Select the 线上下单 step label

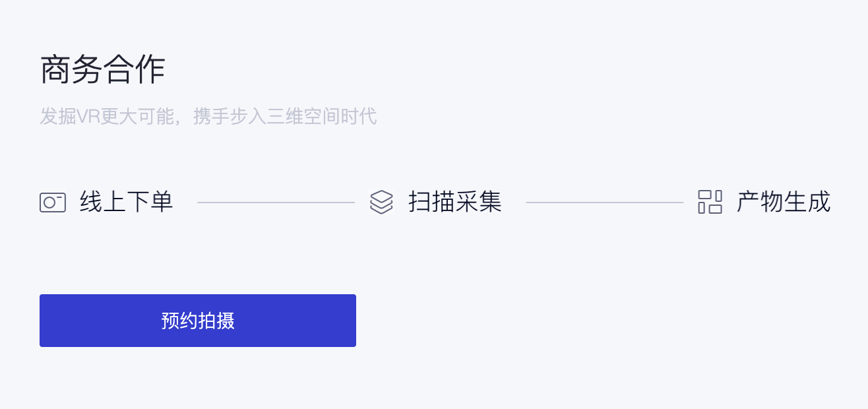point(126,202)
